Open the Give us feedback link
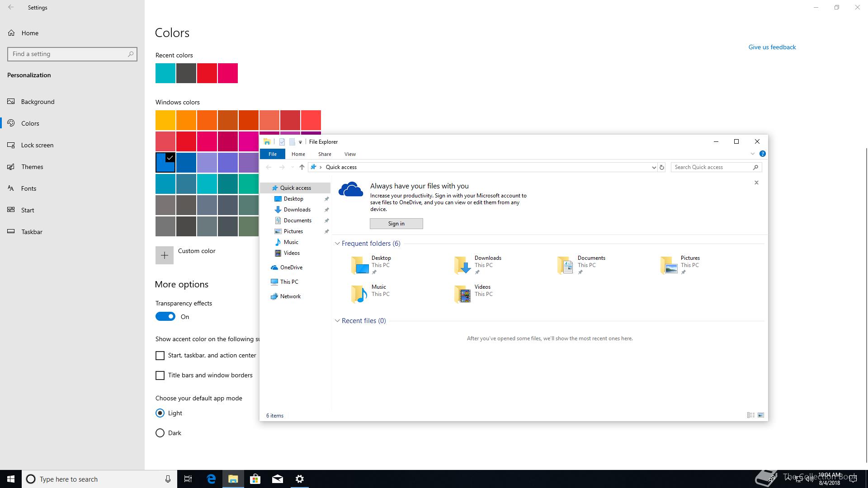 pyautogui.click(x=772, y=47)
